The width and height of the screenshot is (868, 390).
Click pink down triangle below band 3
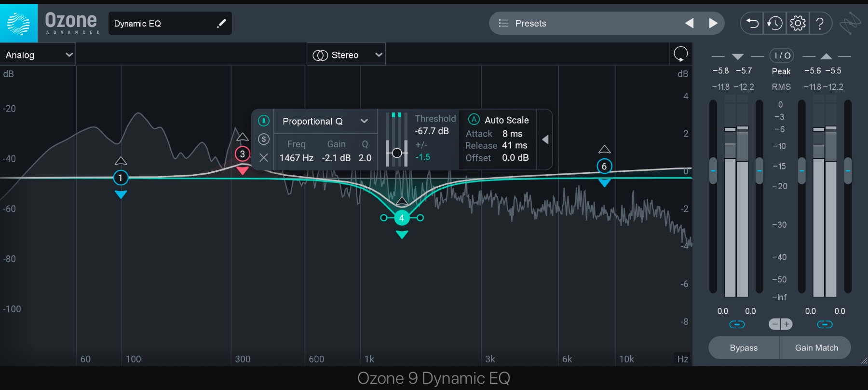pos(243,170)
